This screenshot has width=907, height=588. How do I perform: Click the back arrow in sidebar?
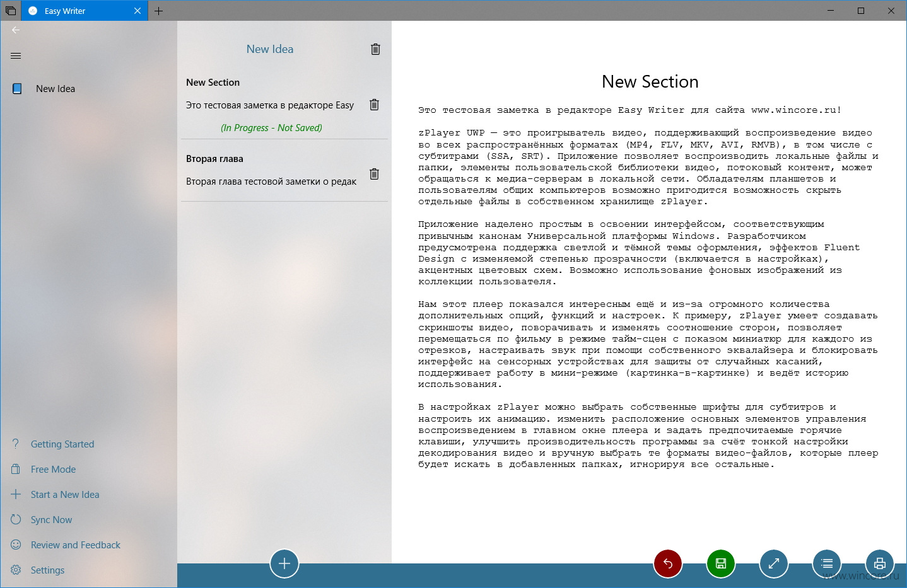point(16,30)
